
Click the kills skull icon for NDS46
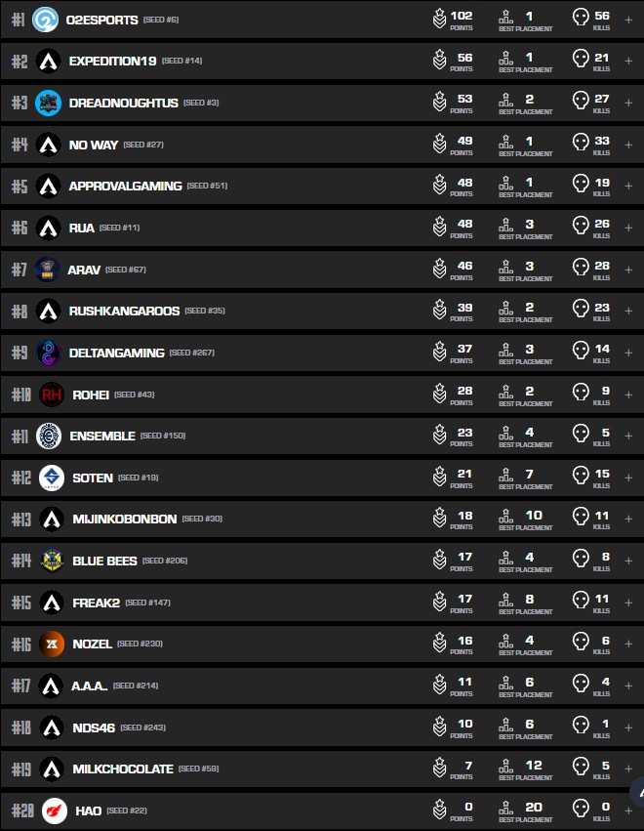581,727
